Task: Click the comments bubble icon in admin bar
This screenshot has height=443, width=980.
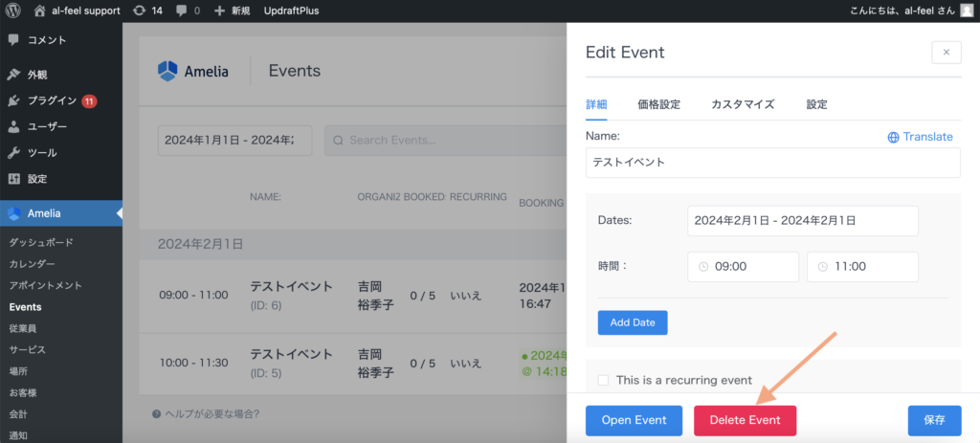Action: click(x=182, y=11)
